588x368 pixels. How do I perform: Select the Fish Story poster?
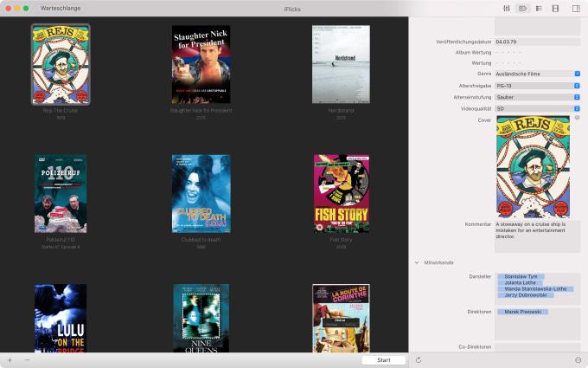point(342,193)
